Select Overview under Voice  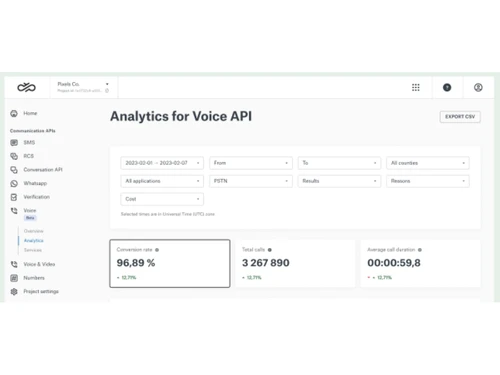coord(33,231)
